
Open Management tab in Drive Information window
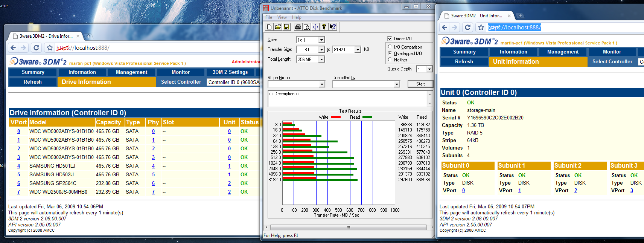pos(131,72)
